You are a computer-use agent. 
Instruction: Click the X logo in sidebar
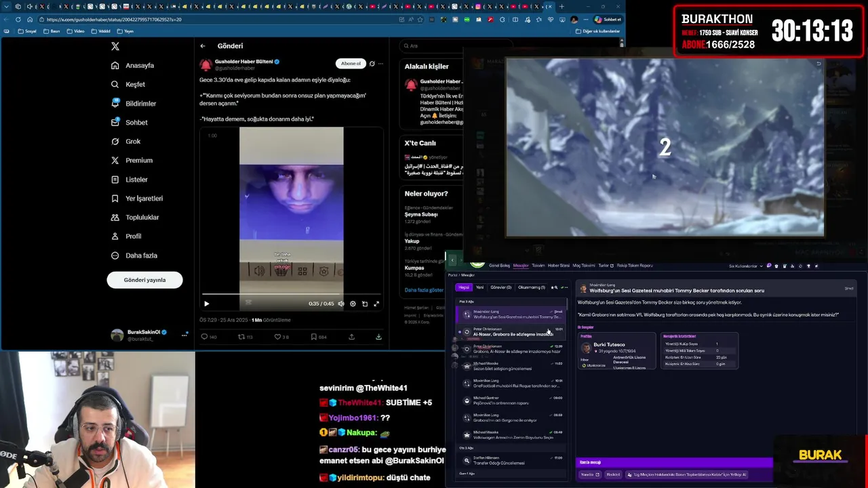(x=115, y=46)
